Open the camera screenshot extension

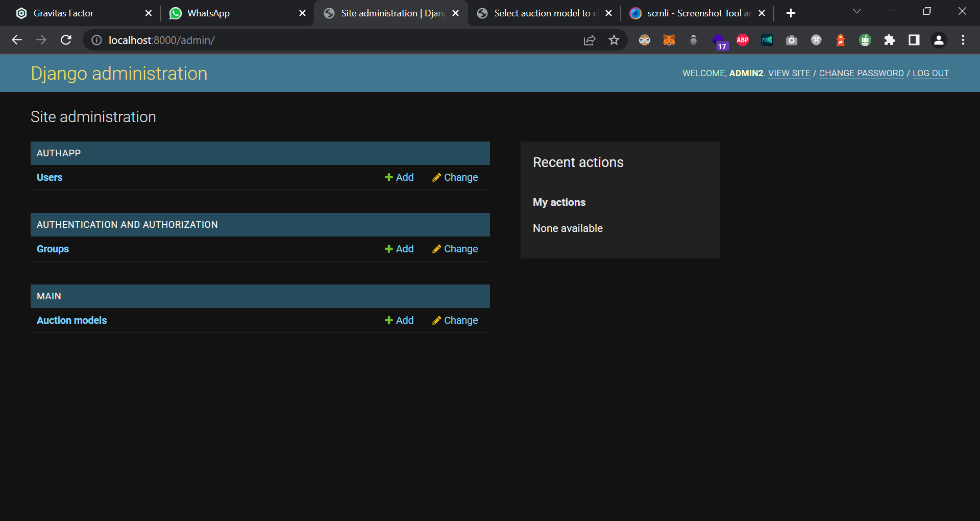(792, 40)
